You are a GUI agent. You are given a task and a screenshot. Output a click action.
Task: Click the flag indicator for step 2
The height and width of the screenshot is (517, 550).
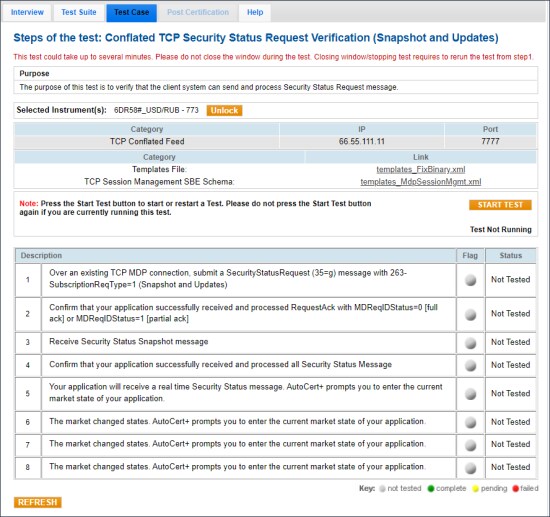[470, 314]
